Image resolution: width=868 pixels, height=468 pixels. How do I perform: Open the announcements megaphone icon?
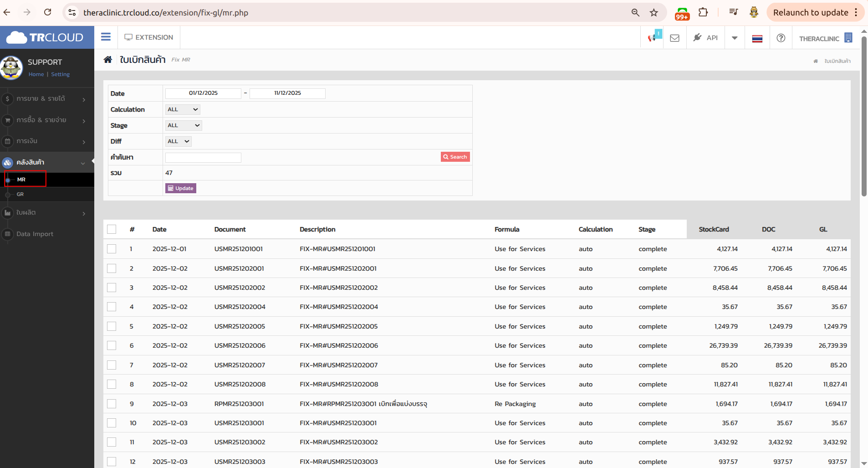(x=652, y=37)
